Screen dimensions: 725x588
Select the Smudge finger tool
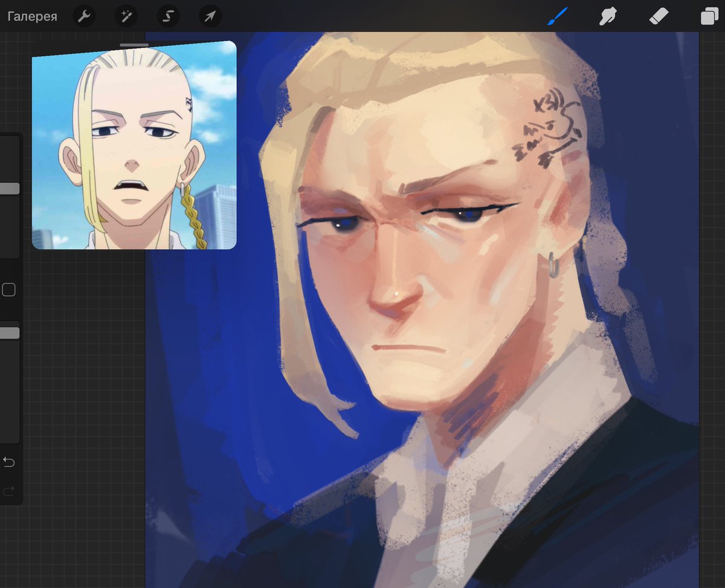(x=608, y=16)
